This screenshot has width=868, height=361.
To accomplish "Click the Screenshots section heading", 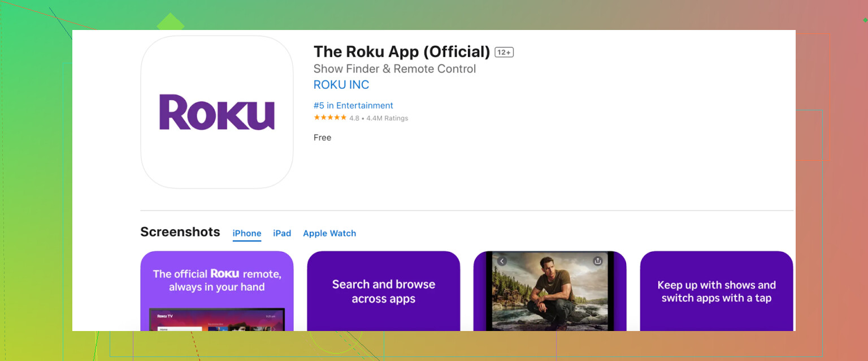I will click(180, 232).
